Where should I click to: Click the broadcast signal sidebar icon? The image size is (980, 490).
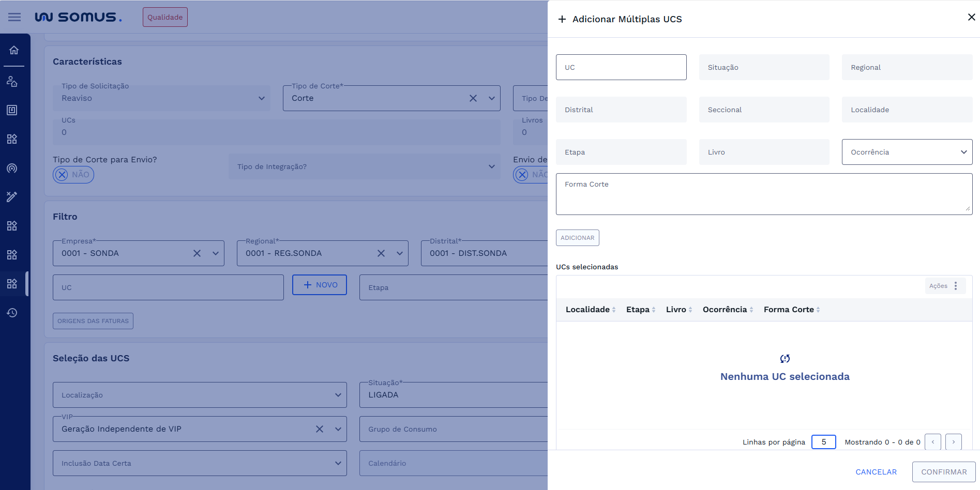point(12,168)
